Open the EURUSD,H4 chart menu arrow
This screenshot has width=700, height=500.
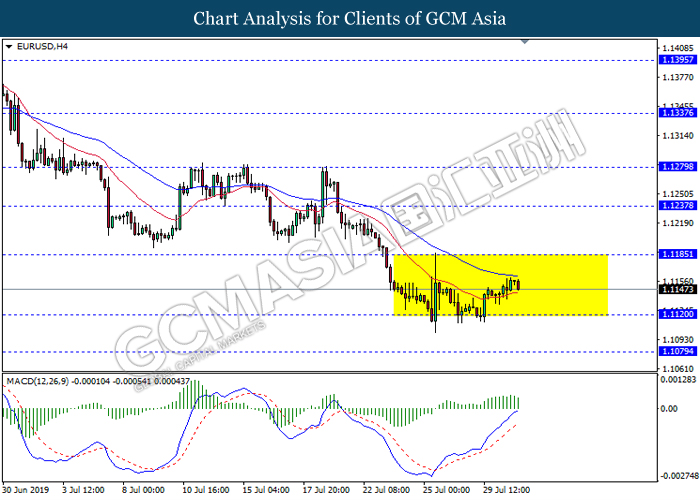coord(9,47)
